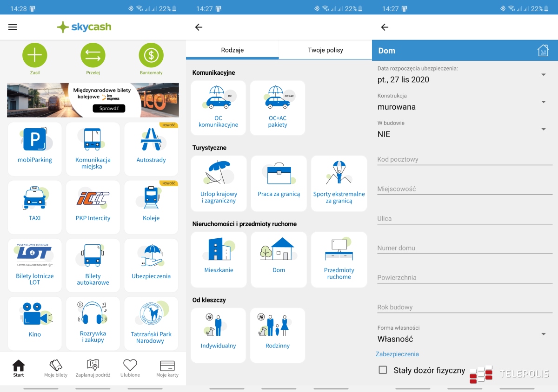Tap the green Zasil plus icon
558x392 pixels.
(x=35, y=55)
